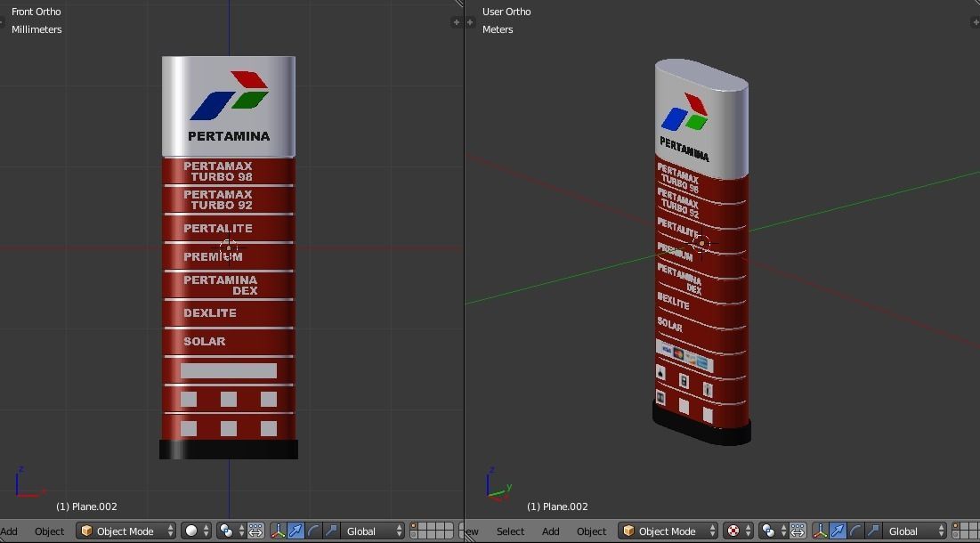The height and width of the screenshot is (543, 980).
Task: Click the plus button to open the left properties region
Action: click(457, 22)
